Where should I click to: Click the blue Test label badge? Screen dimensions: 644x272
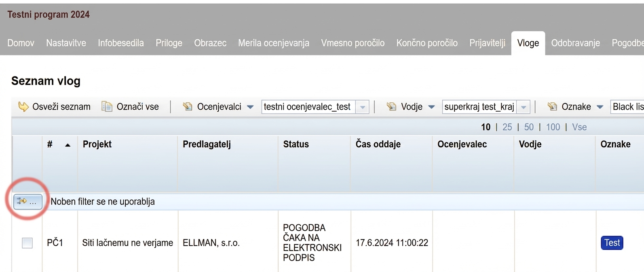tap(612, 243)
